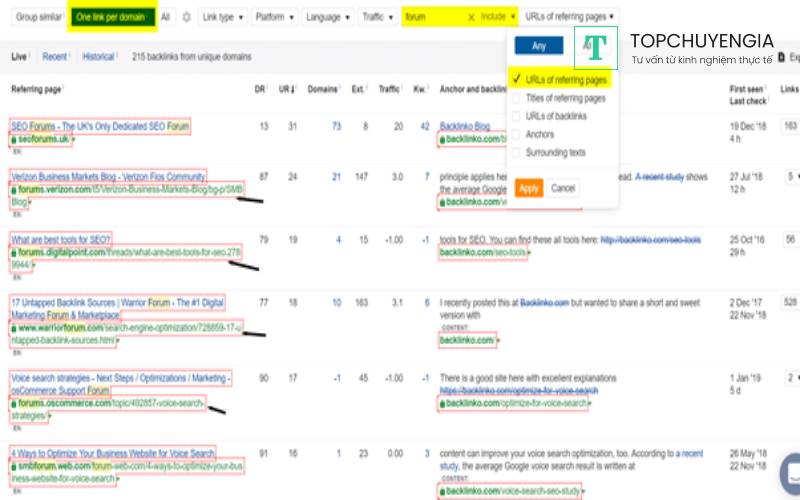The height and width of the screenshot is (500, 800).
Task: Clear the forum search with the X icon
Action: (471, 17)
